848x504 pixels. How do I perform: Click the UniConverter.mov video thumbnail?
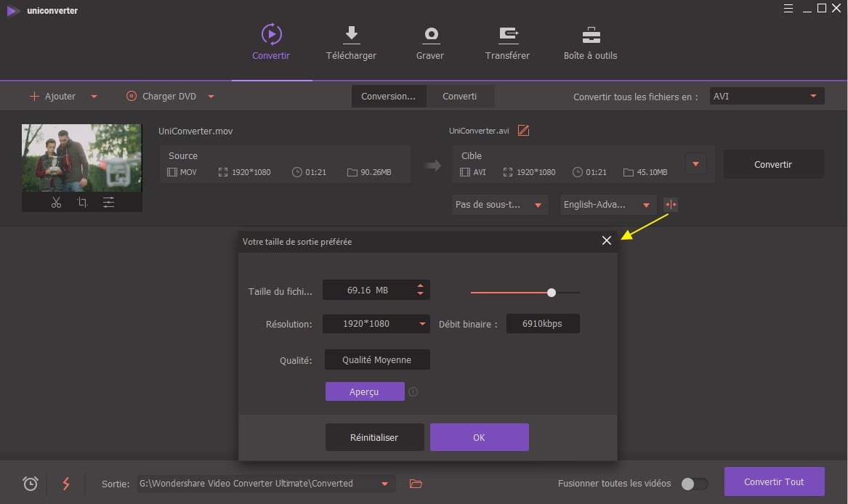pyautogui.click(x=81, y=158)
